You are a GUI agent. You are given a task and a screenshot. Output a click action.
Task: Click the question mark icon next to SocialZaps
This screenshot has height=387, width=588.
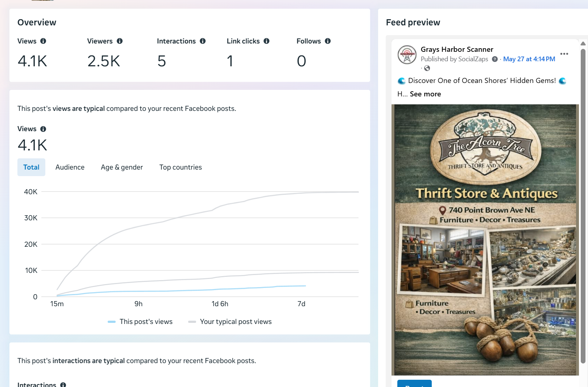pos(495,59)
